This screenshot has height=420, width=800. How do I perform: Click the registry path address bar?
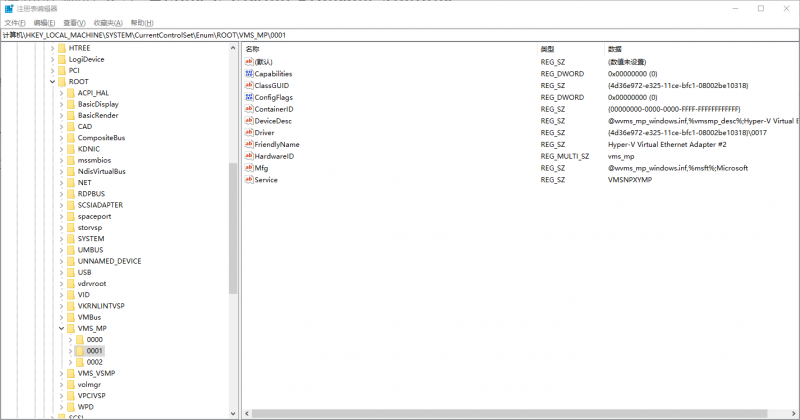[x=400, y=35]
